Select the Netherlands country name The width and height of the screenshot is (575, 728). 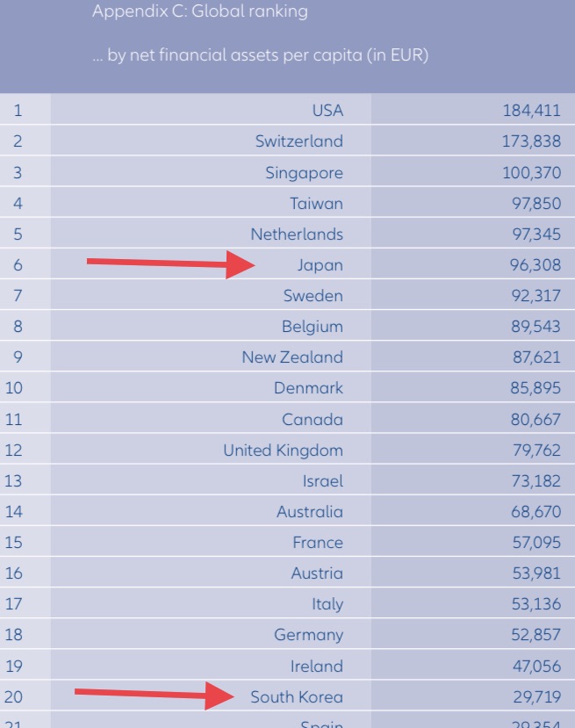(x=297, y=234)
